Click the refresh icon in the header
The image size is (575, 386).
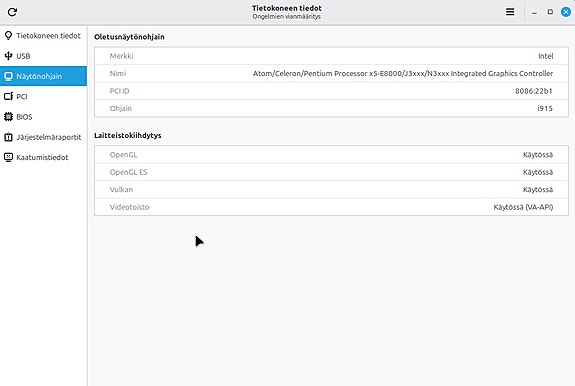12,12
